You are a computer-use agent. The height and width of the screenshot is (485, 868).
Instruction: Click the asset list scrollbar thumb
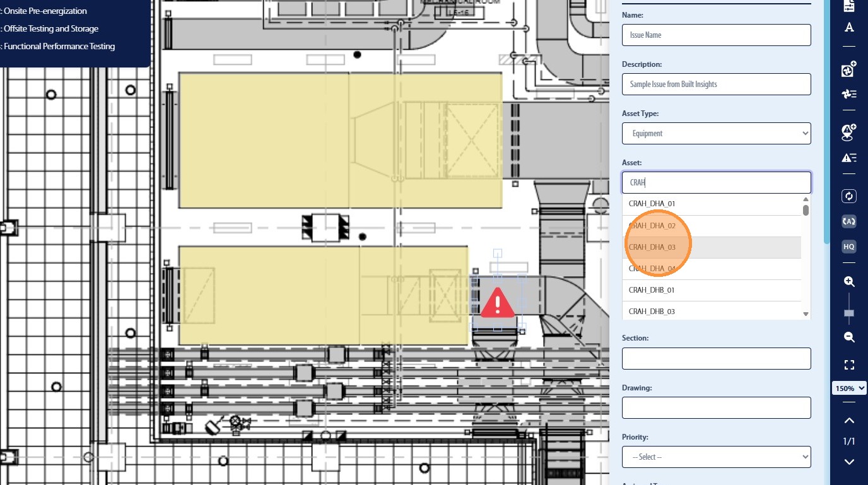click(806, 209)
